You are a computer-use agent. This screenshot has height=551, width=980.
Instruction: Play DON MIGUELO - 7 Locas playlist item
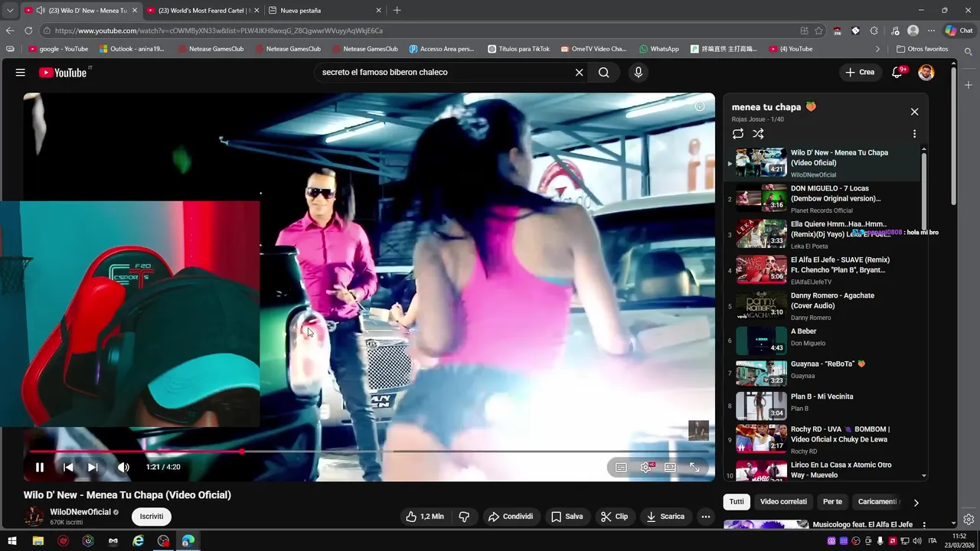coord(823,199)
